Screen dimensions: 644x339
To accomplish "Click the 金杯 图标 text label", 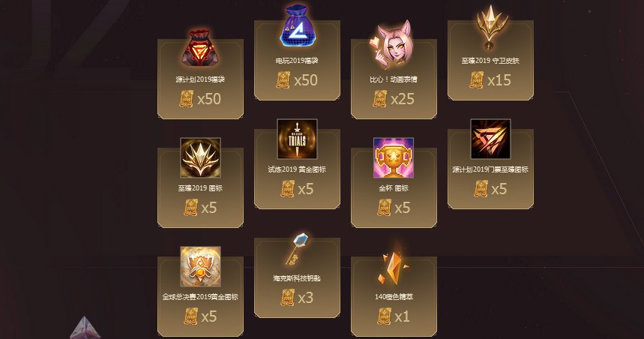I will pos(394,188).
